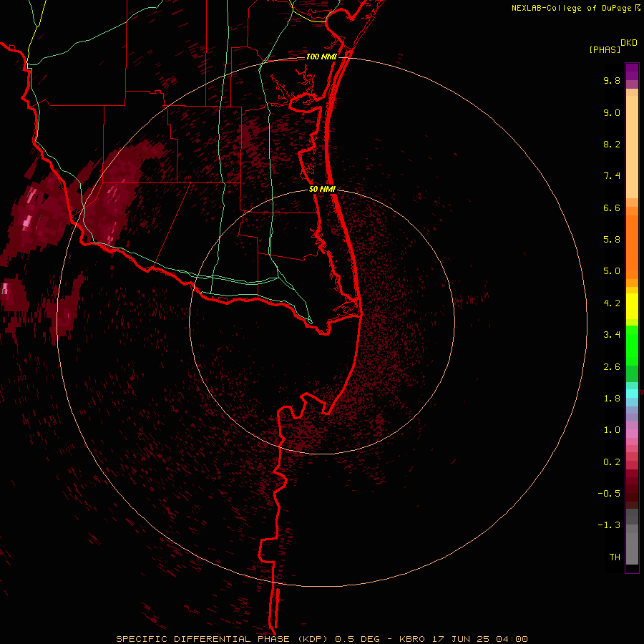
Task: Click the KBRO station identifier in caption
Action: [x=412, y=639]
